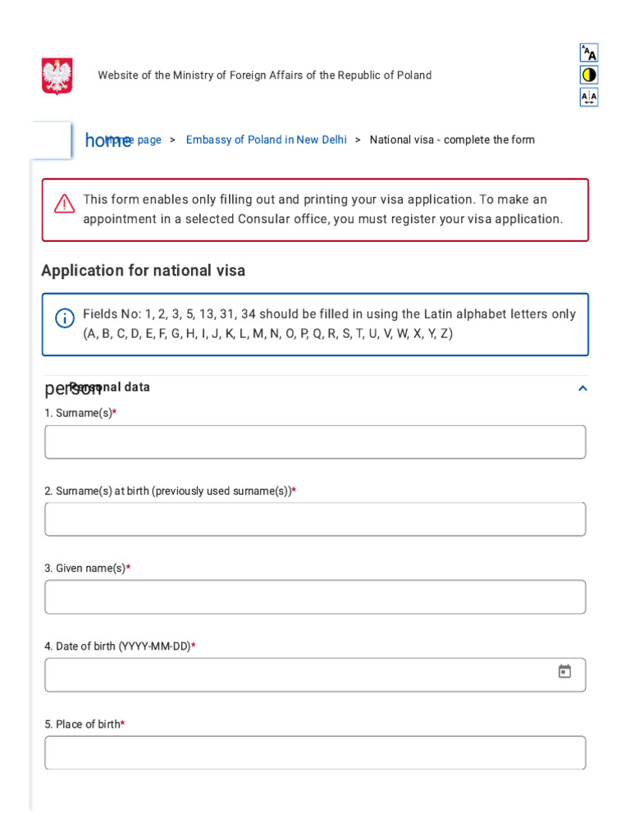630x840 pixels.
Task: Open the calendar date picker icon
Action: (564, 672)
